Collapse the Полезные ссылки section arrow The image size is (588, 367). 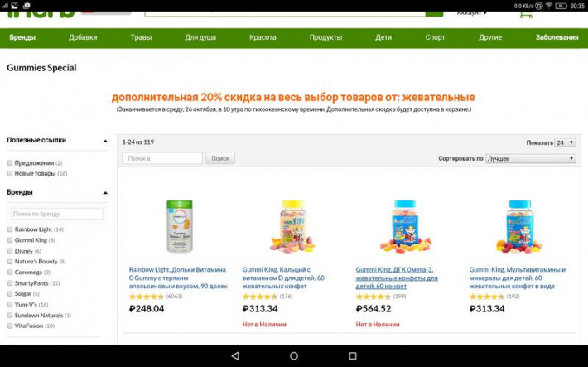coord(105,141)
